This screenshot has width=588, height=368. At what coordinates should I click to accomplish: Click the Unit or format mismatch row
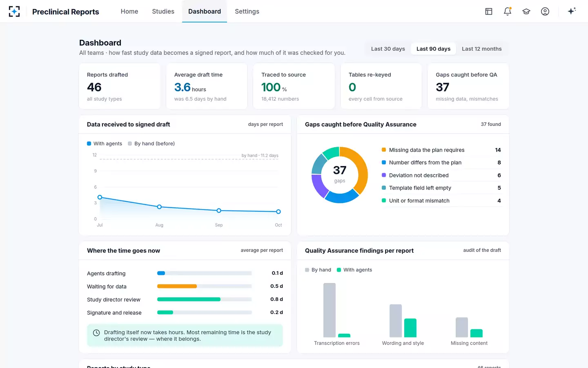441,201
